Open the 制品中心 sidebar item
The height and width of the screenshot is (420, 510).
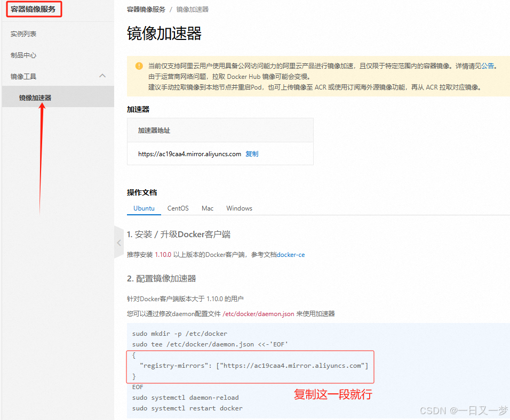pyautogui.click(x=23, y=55)
